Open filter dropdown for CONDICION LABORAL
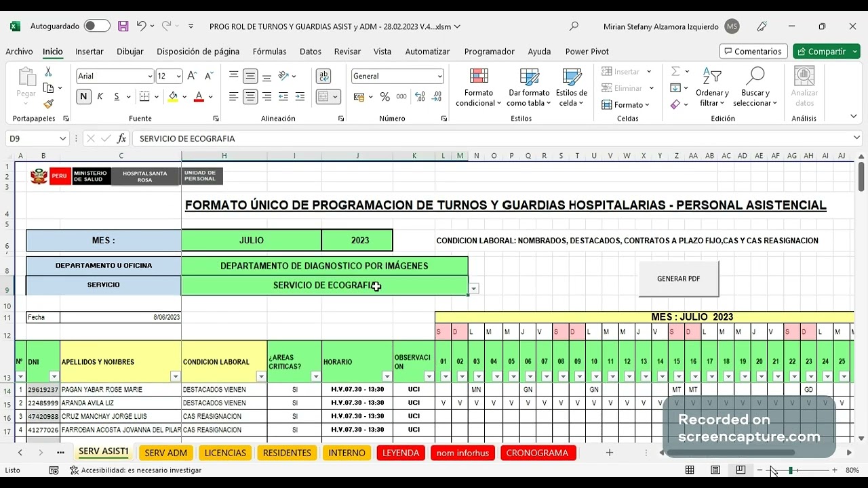Viewport: 868px width, 488px height. [x=261, y=377]
